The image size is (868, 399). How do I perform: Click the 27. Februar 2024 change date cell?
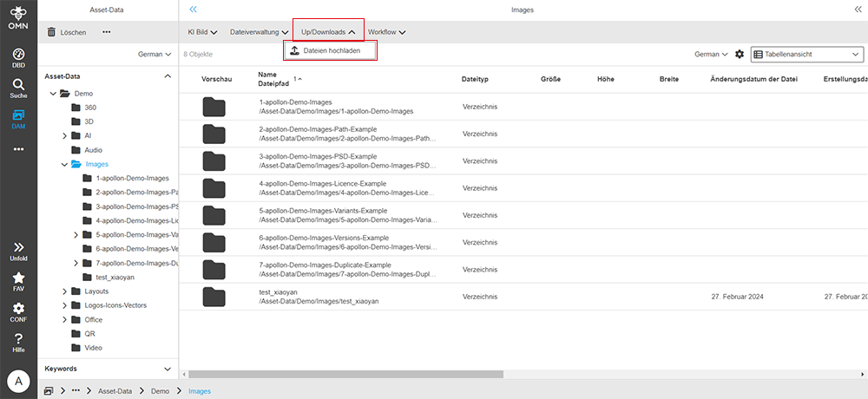click(x=737, y=297)
